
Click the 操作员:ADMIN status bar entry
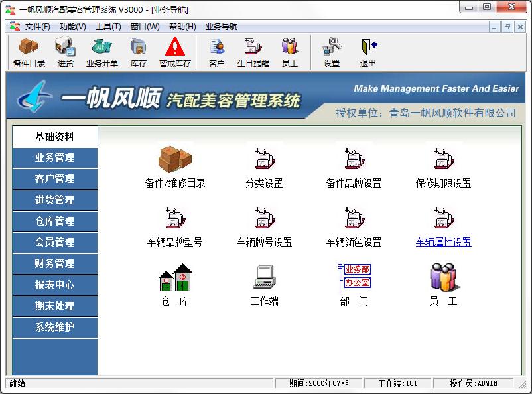click(x=474, y=383)
